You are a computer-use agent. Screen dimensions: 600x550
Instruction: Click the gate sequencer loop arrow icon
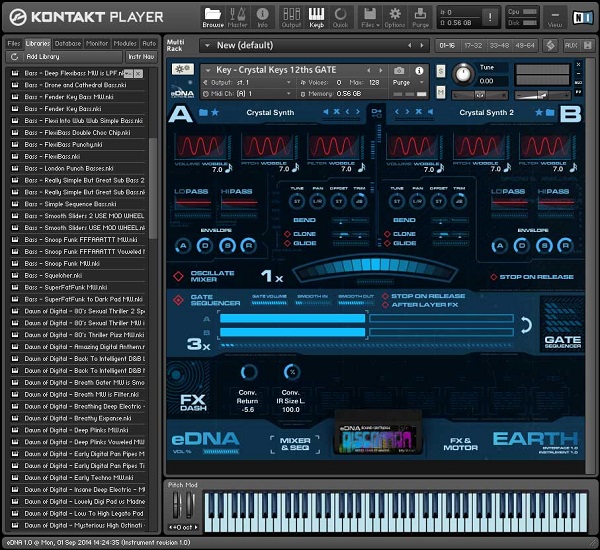coord(526,325)
